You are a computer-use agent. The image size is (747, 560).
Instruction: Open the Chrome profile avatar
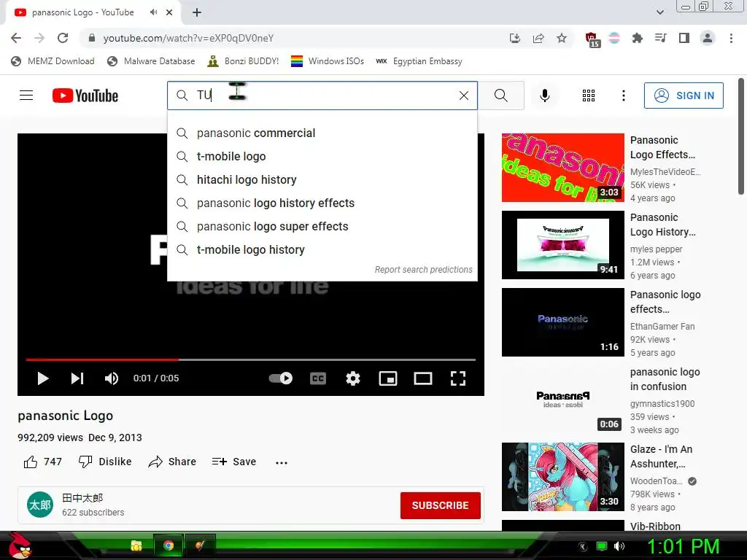(x=708, y=38)
